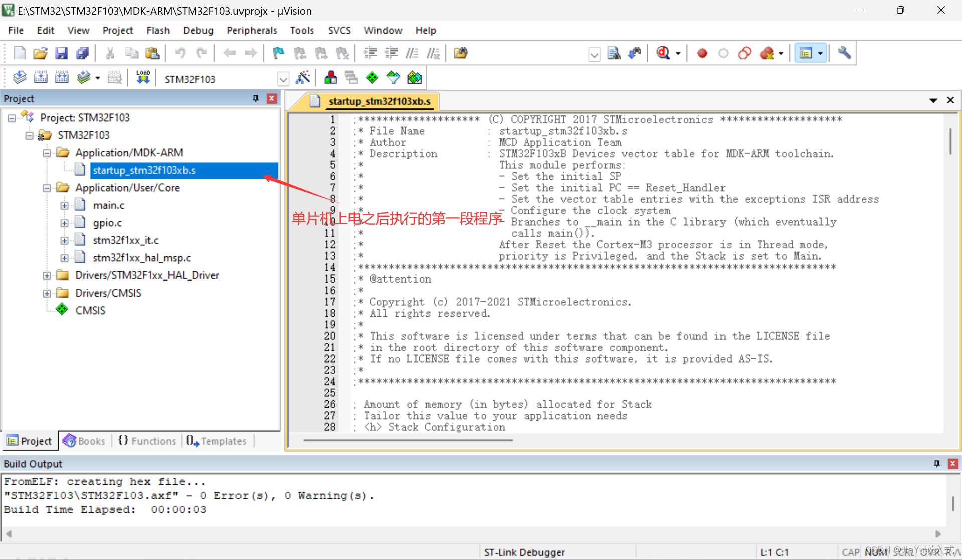The width and height of the screenshot is (962, 560).
Task: Click the Translate/Compile file icon
Action: pos(18,78)
